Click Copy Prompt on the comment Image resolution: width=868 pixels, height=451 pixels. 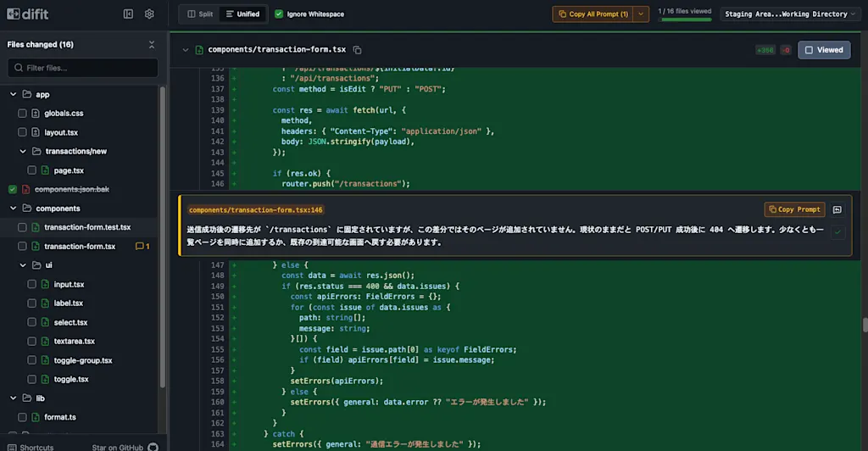click(x=794, y=209)
